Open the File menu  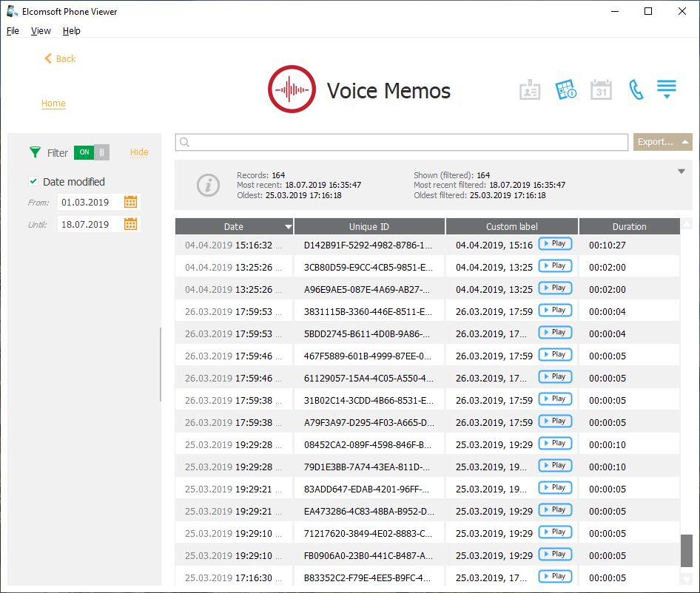(x=13, y=31)
